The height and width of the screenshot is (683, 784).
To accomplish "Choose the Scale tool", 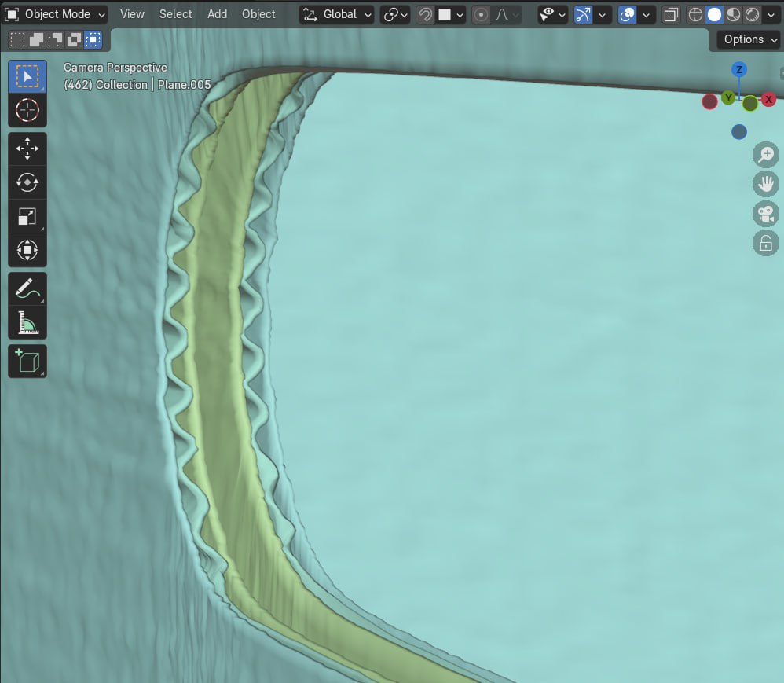I will [27, 217].
